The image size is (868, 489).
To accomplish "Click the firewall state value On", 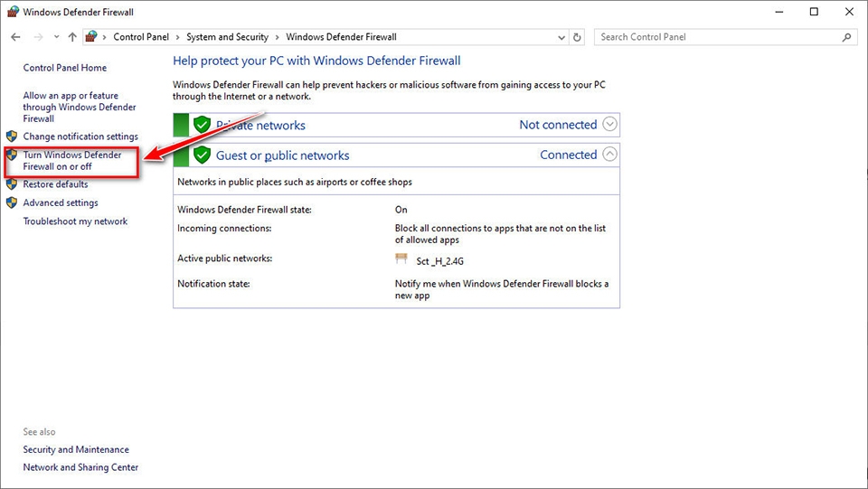I will [x=401, y=210].
